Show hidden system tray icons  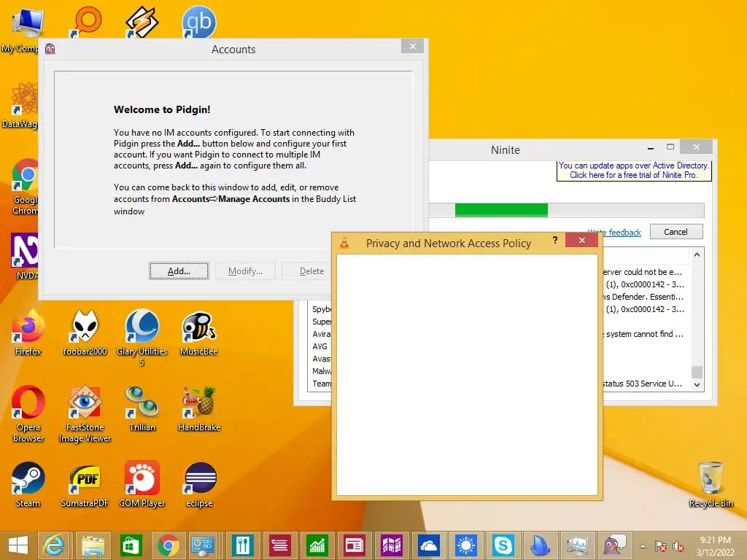pos(643,546)
